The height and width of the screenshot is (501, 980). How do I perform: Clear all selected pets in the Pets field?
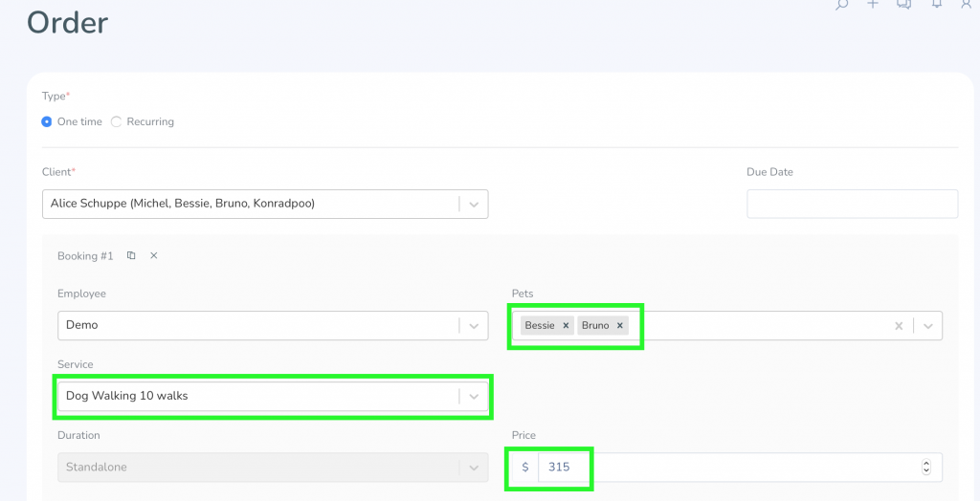click(899, 325)
